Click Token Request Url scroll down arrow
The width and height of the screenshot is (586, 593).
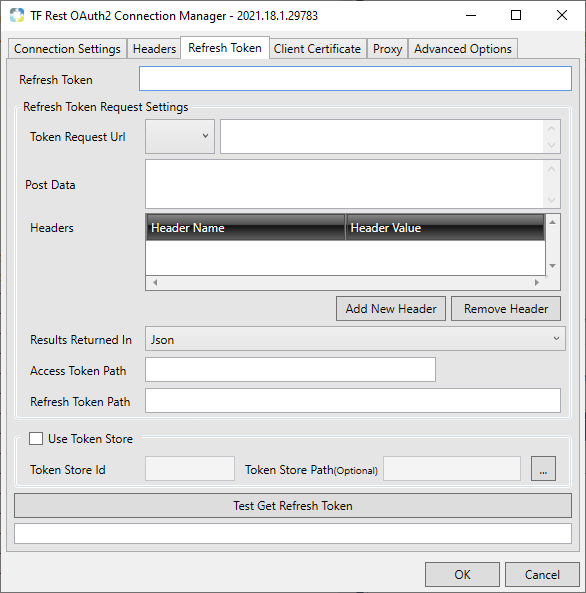[x=552, y=145]
